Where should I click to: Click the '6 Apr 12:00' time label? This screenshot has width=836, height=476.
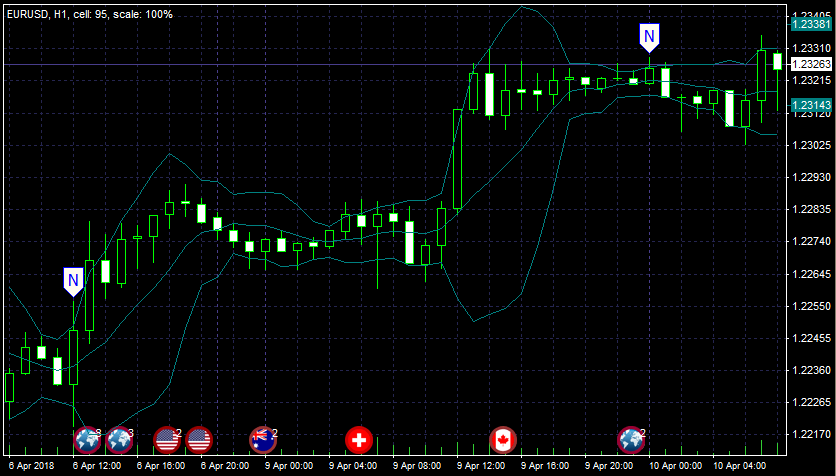(x=97, y=466)
